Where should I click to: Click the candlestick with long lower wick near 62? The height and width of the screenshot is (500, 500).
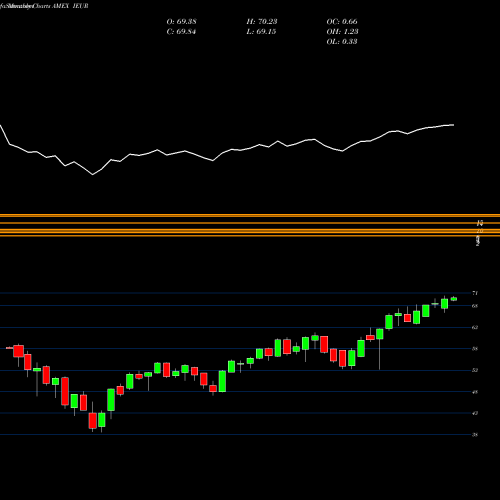tap(380, 334)
